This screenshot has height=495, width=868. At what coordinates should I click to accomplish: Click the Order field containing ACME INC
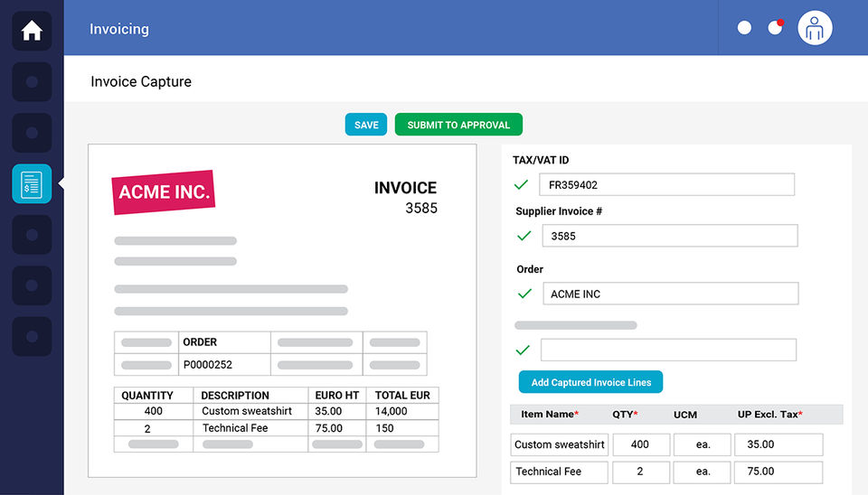pyautogui.click(x=669, y=294)
